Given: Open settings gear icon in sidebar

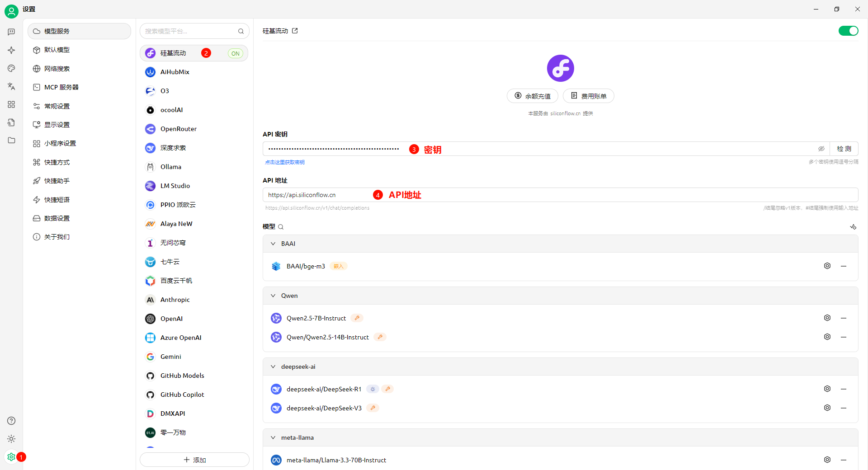Looking at the screenshot, I should tap(11, 457).
